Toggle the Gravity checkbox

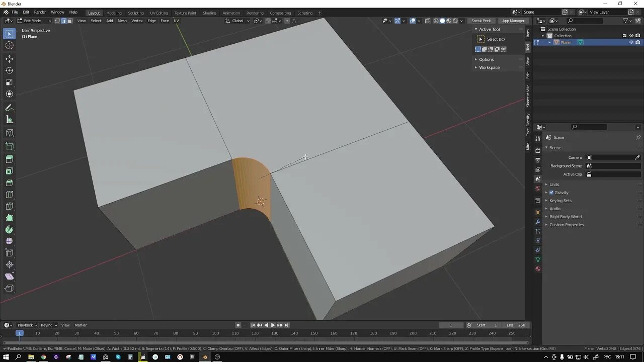point(551,192)
